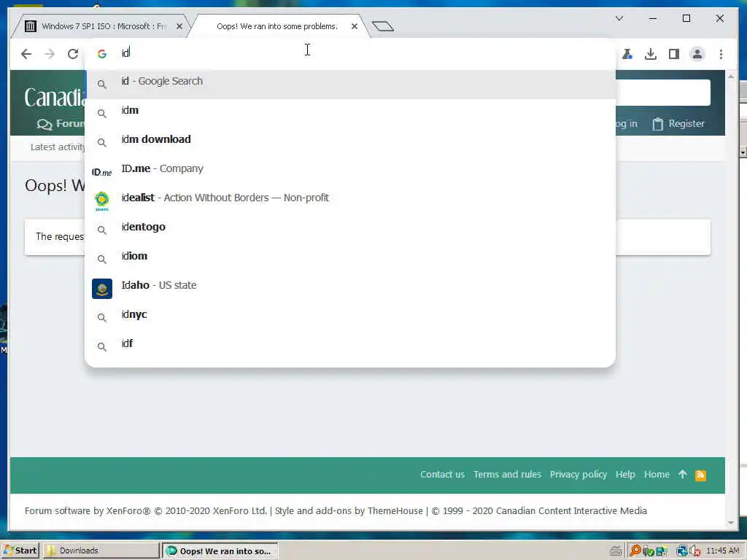Open Terms and rules footer link

click(x=508, y=474)
